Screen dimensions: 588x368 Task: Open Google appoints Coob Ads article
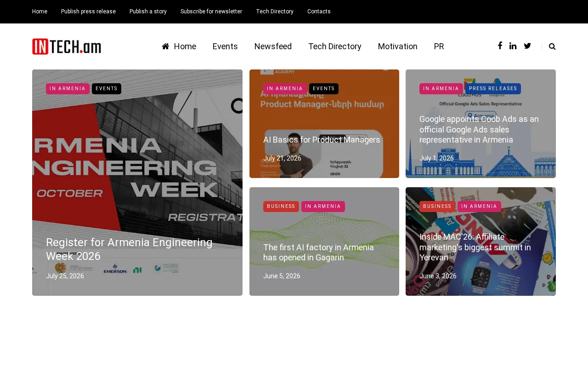coord(479,129)
